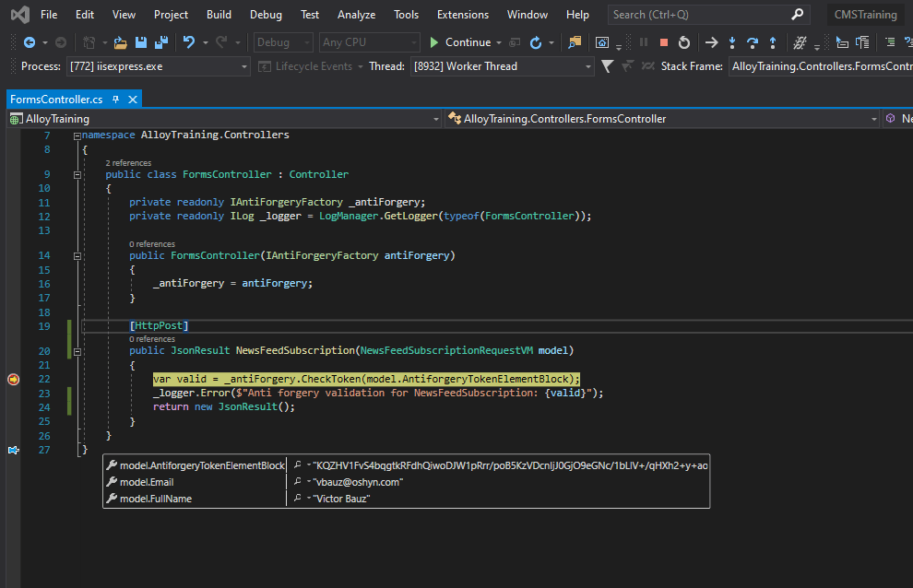Click the Stop Debugging red square
Viewport: 913px width, 588px height.
click(x=664, y=42)
